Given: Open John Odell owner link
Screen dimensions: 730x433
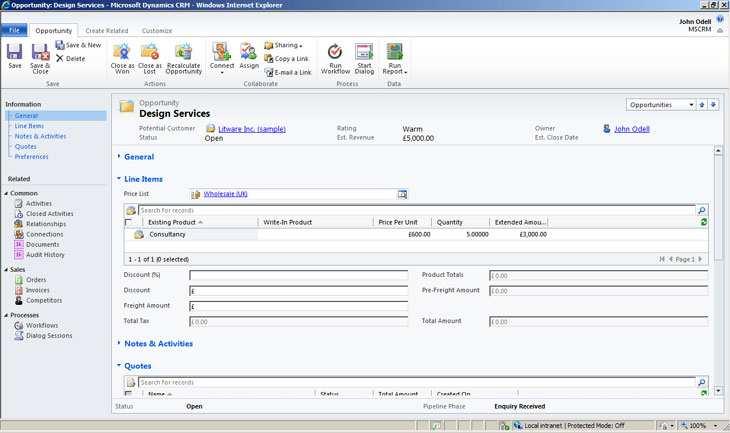Looking at the screenshot, I should (632, 129).
